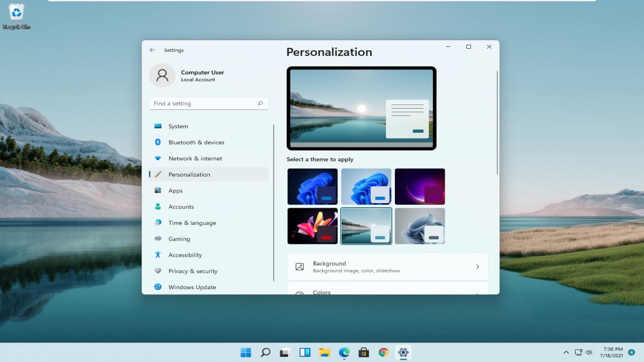Click the large desktop preview image
The height and width of the screenshot is (362, 644).
361,108
